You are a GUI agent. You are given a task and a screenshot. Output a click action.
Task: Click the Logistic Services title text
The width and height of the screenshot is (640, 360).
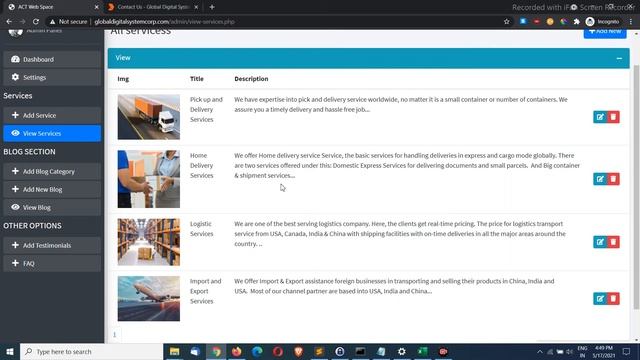(201, 229)
